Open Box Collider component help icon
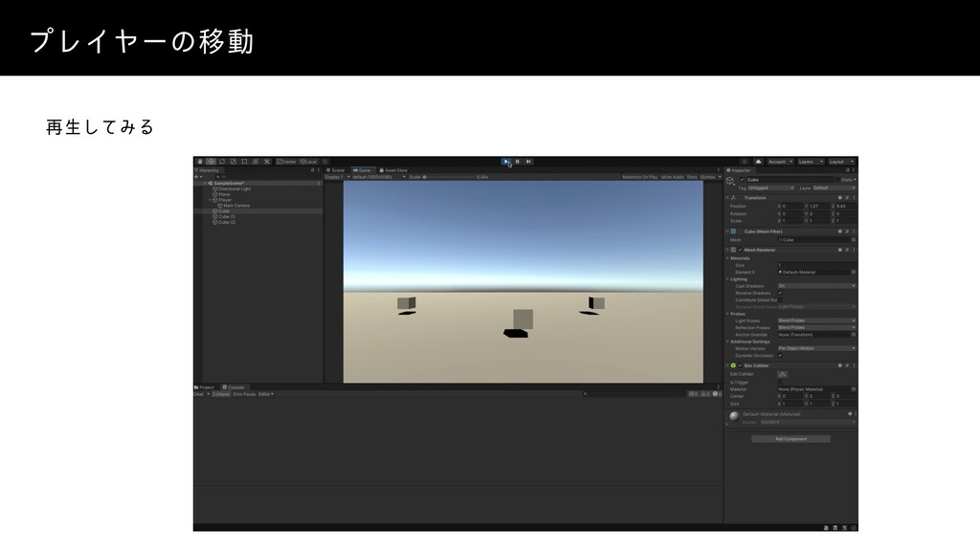 (840, 365)
